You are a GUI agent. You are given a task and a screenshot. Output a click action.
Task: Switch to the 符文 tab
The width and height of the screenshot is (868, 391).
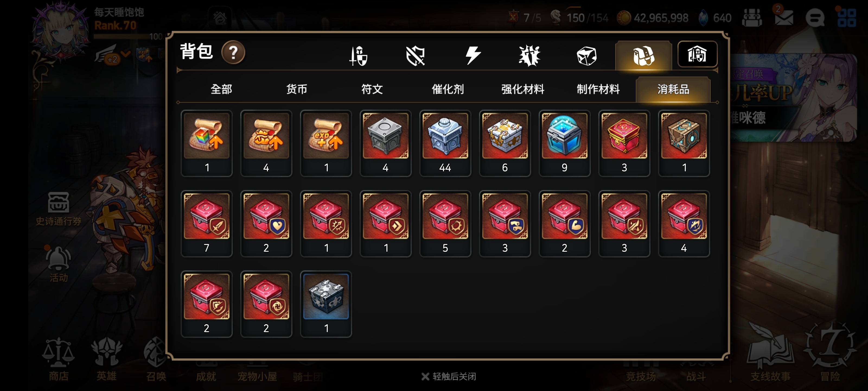(372, 89)
